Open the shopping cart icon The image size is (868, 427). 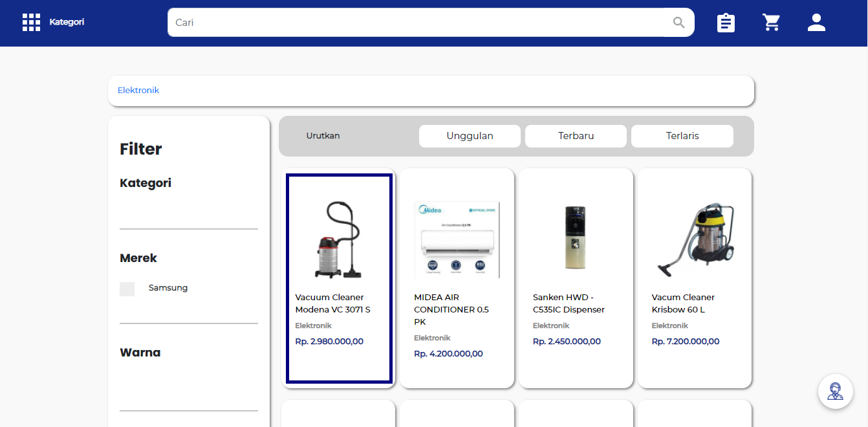[x=772, y=23]
